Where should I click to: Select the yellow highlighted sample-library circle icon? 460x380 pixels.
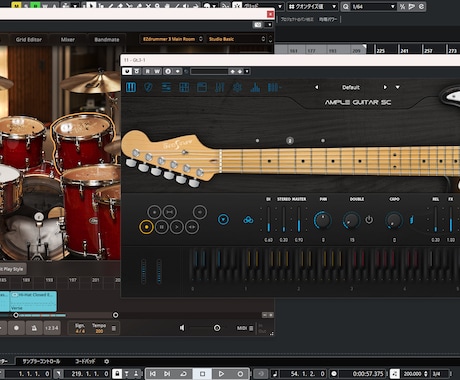146,227
